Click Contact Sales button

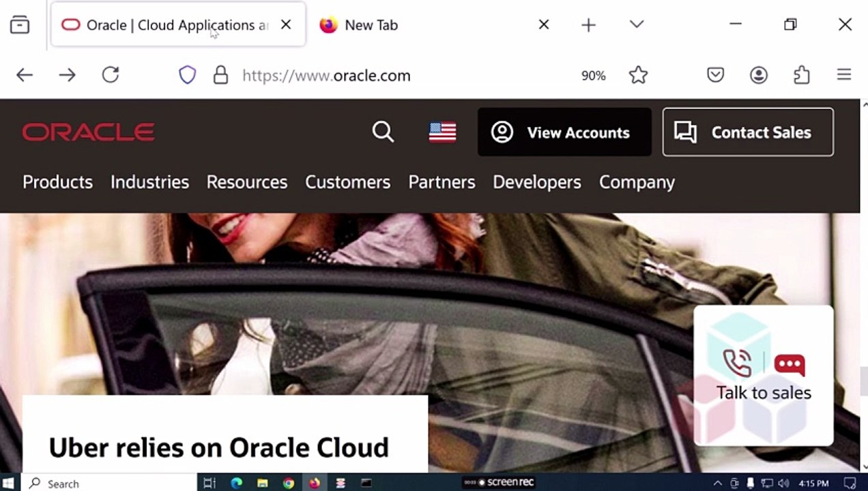click(748, 132)
